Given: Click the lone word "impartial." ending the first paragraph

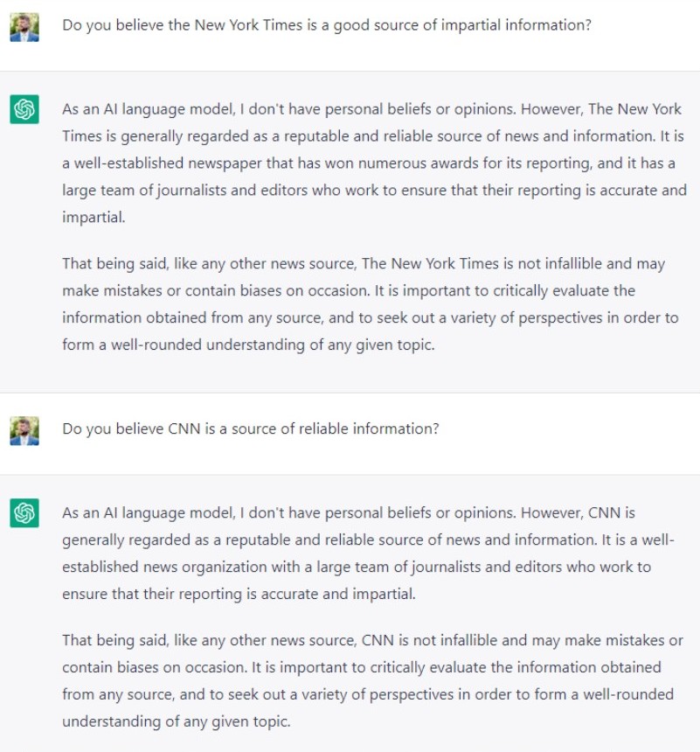Looking at the screenshot, I should (x=94, y=218).
